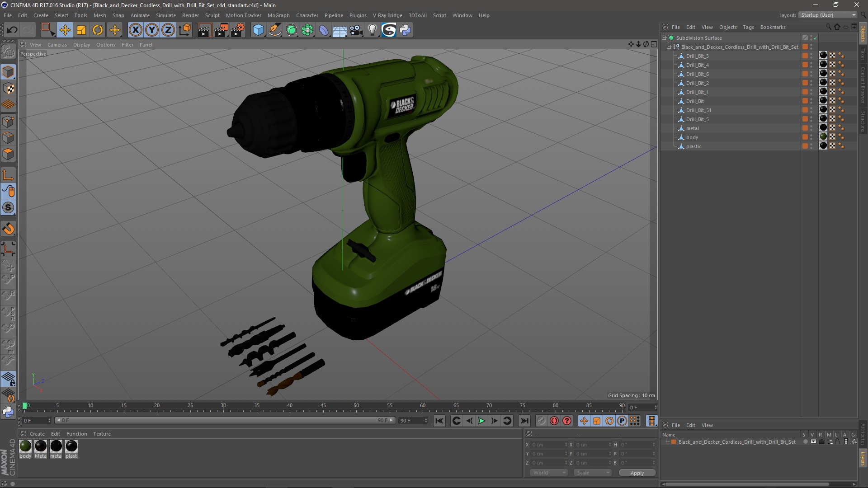Screen dimensions: 868x488
Task: Click the X position input field
Action: pyautogui.click(x=549, y=445)
